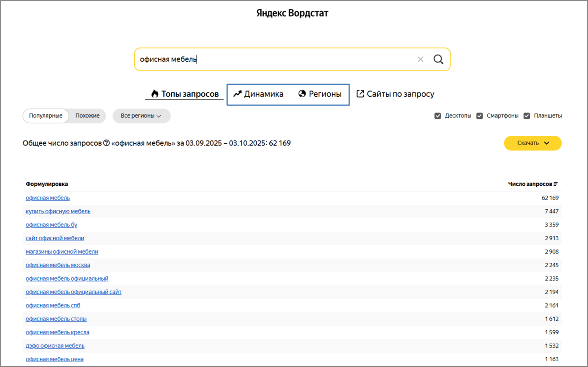This screenshot has width=588, height=367.
Task: Expand the Все регионы dropdown
Action: pos(141,116)
